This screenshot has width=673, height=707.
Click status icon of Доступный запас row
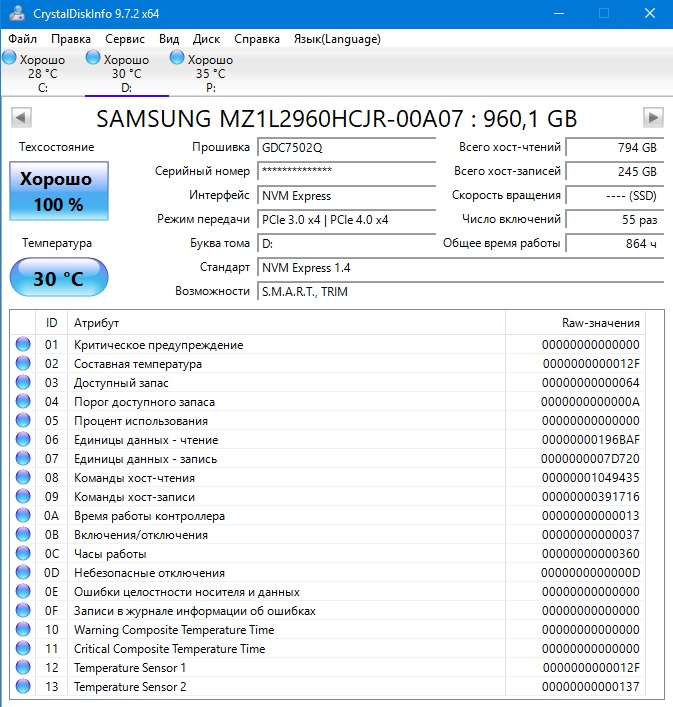click(x=23, y=382)
